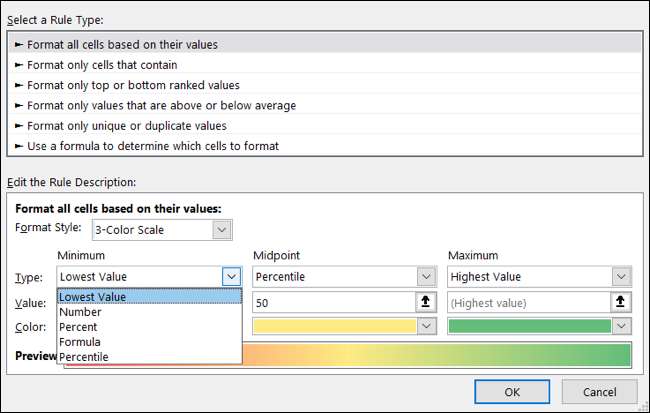Select 'Format only cells that contain' rule
Screen dimensions: 650x413
(x=101, y=65)
